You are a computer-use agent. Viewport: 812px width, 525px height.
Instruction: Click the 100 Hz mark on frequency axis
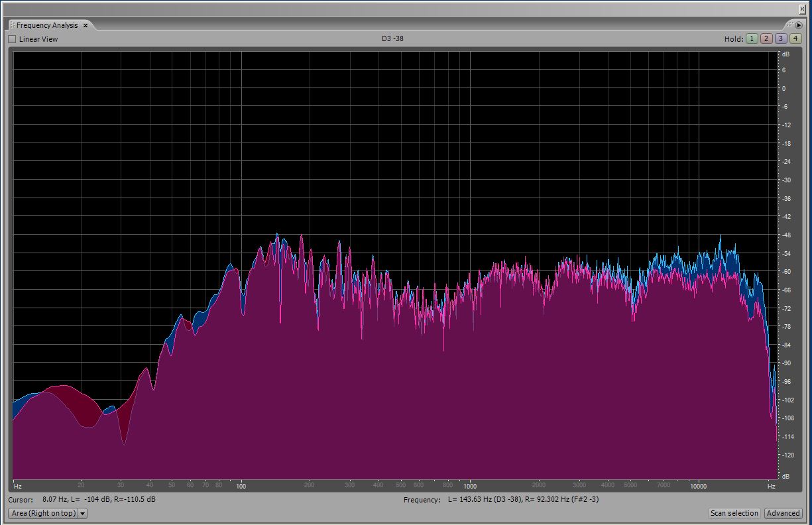tap(241, 486)
